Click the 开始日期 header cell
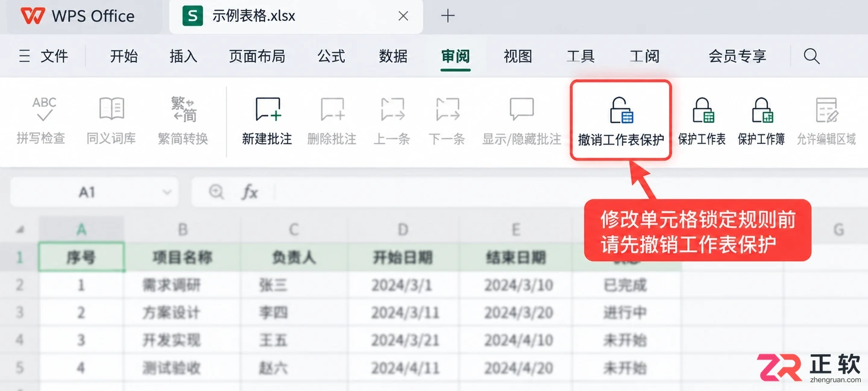Viewport: 868px width, 391px height. 403,257
